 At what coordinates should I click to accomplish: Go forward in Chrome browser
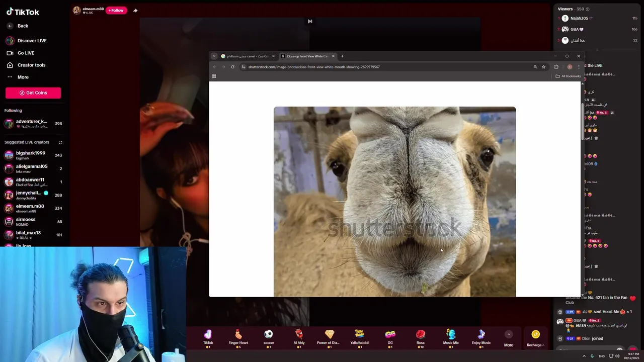(x=223, y=67)
